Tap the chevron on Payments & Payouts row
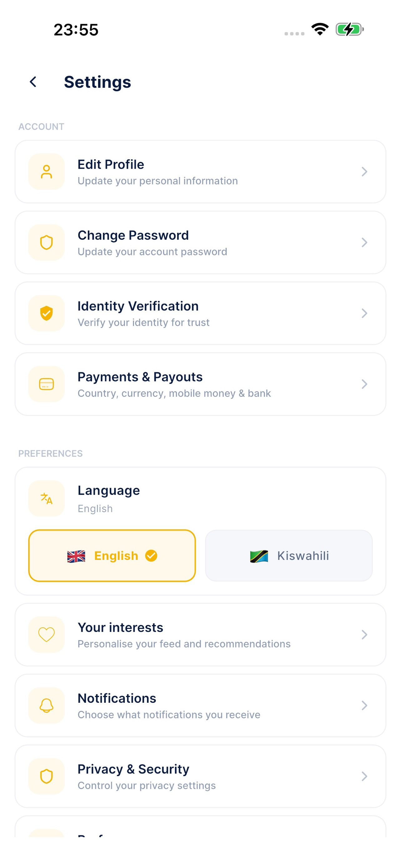 [364, 384]
